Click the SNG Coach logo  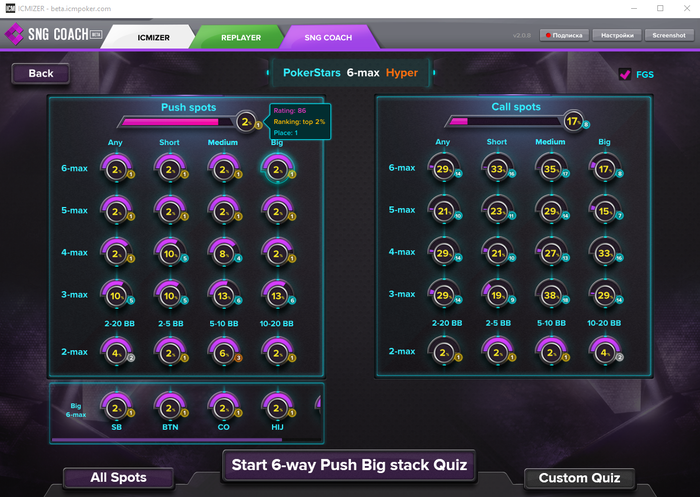pos(53,34)
